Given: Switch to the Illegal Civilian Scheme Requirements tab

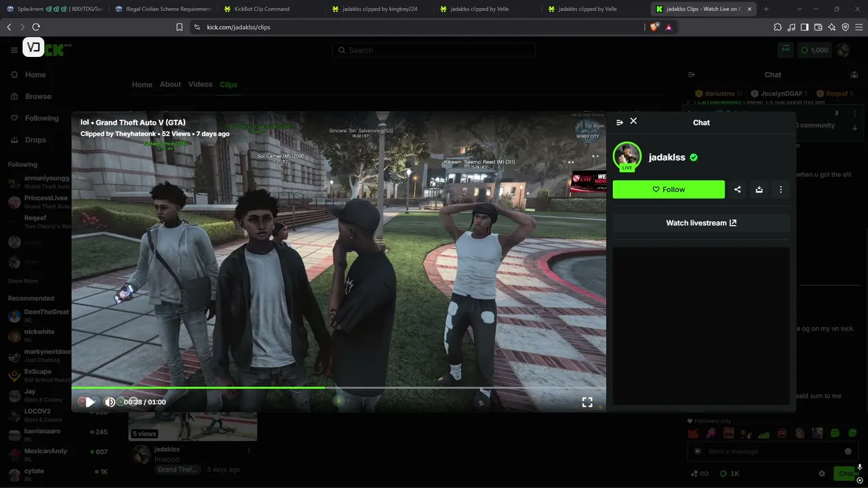Looking at the screenshot, I should point(163,9).
